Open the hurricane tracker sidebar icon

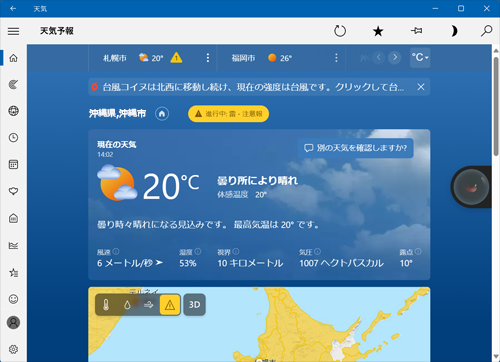pos(13,85)
